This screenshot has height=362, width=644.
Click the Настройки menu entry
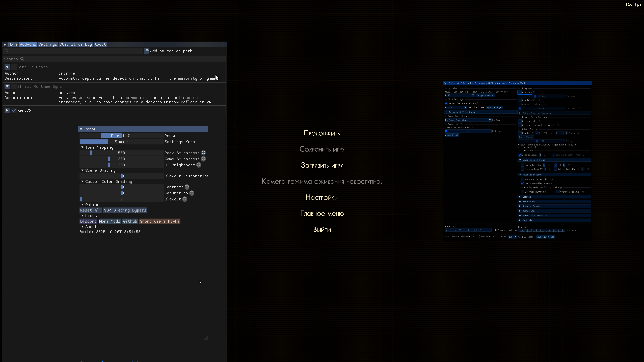[322, 197]
